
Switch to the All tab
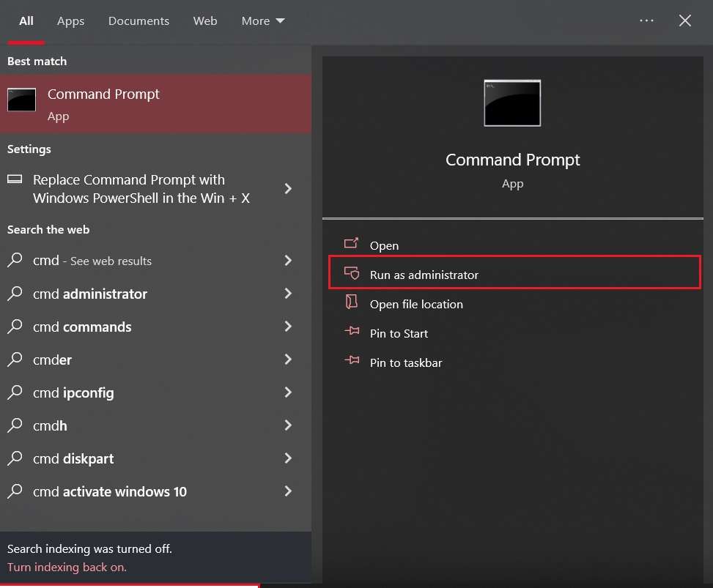tap(26, 21)
